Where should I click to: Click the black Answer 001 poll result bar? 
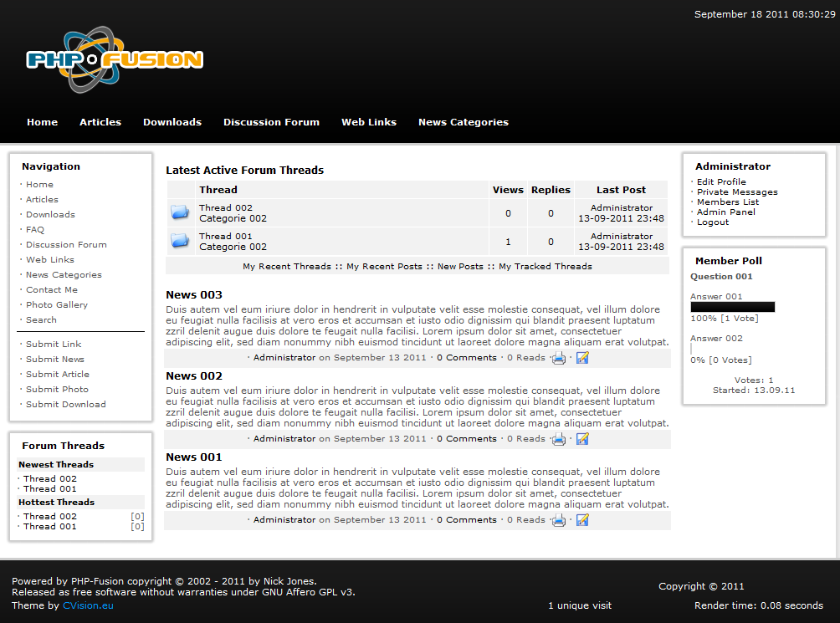tap(732, 307)
